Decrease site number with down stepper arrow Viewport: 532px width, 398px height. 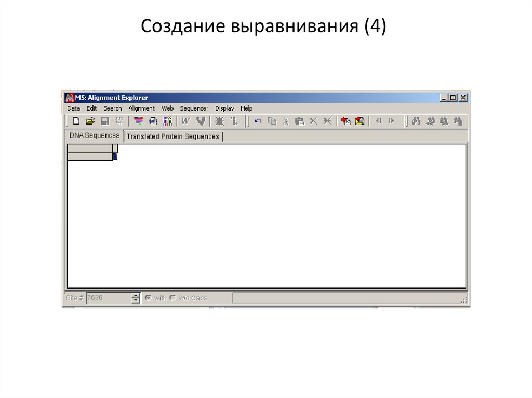136,300
